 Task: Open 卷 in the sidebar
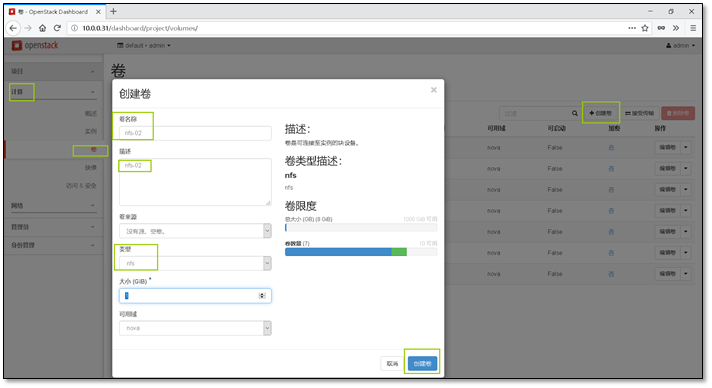[x=94, y=149]
